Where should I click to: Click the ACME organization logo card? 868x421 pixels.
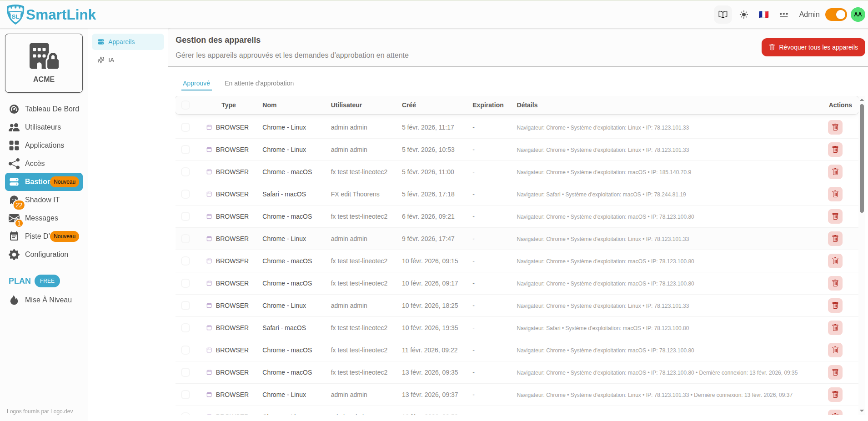(44, 63)
